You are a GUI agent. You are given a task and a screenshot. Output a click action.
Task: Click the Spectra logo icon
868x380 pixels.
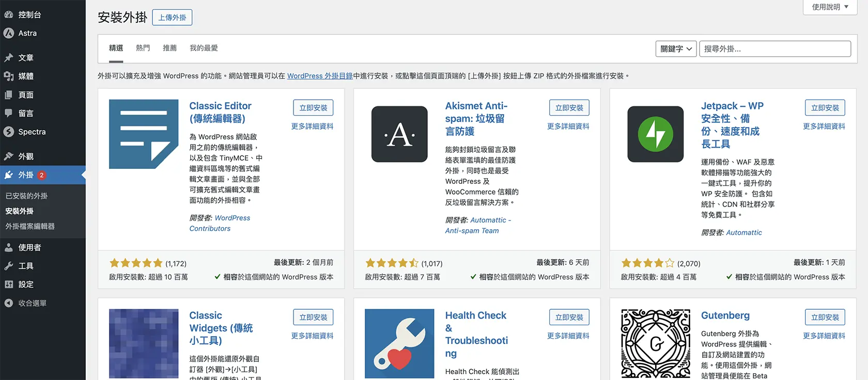click(9, 132)
